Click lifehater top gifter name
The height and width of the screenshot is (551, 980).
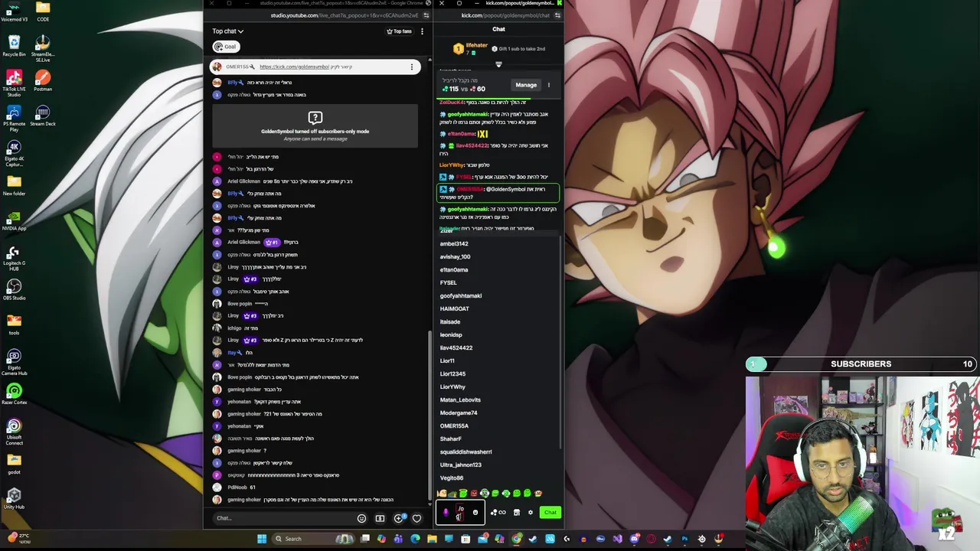477,45
